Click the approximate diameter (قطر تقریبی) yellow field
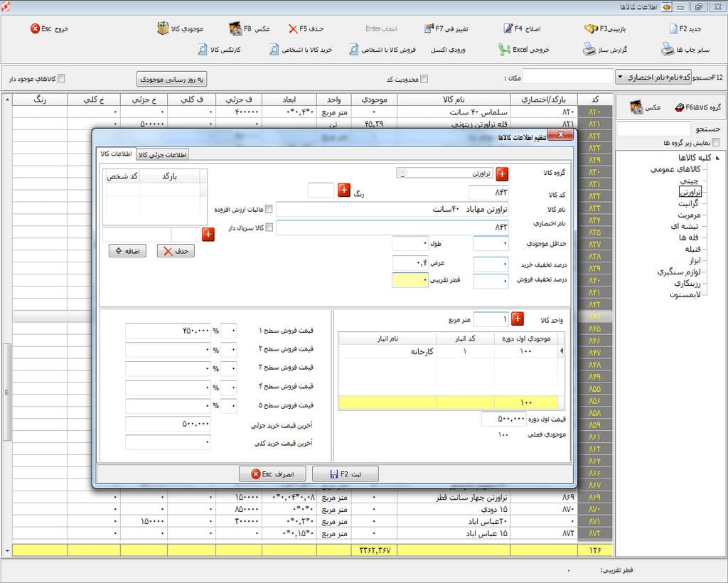728x583 pixels. tap(410, 280)
